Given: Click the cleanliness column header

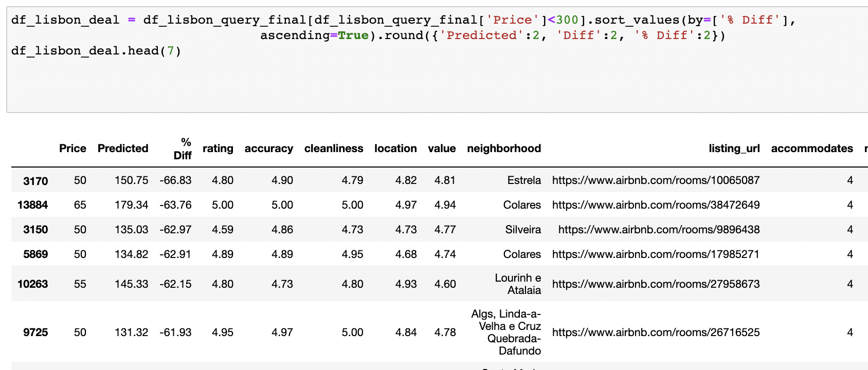Looking at the screenshot, I should tap(334, 149).
